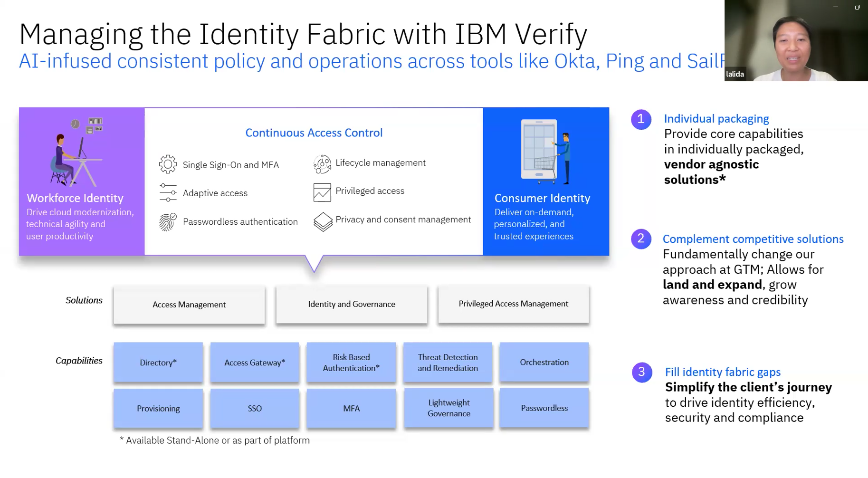The width and height of the screenshot is (868, 478).
Task: Click the Solutions row label
Action: click(x=84, y=300)
